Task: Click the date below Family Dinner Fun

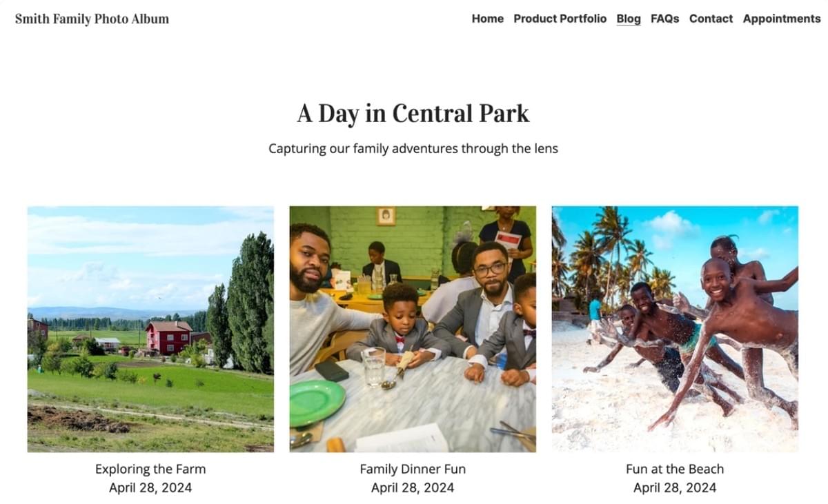Action: 413,487
